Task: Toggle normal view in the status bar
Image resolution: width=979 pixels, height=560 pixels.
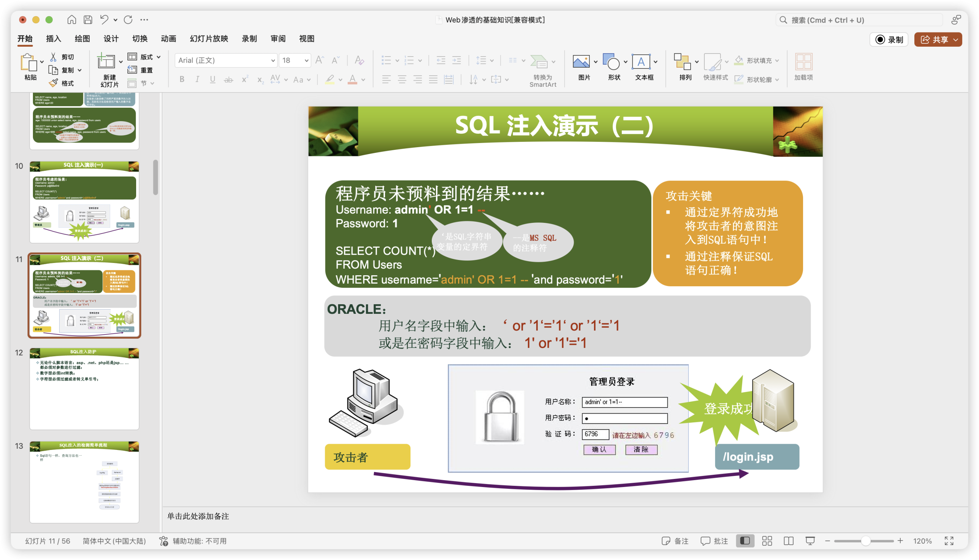Action: tap(745, 541)
